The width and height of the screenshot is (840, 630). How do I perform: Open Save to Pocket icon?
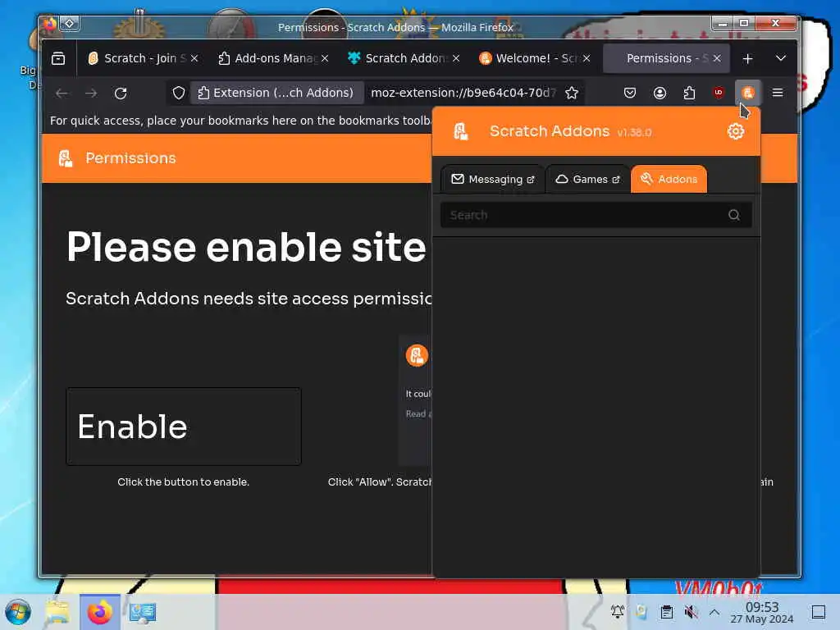[630, 93]
